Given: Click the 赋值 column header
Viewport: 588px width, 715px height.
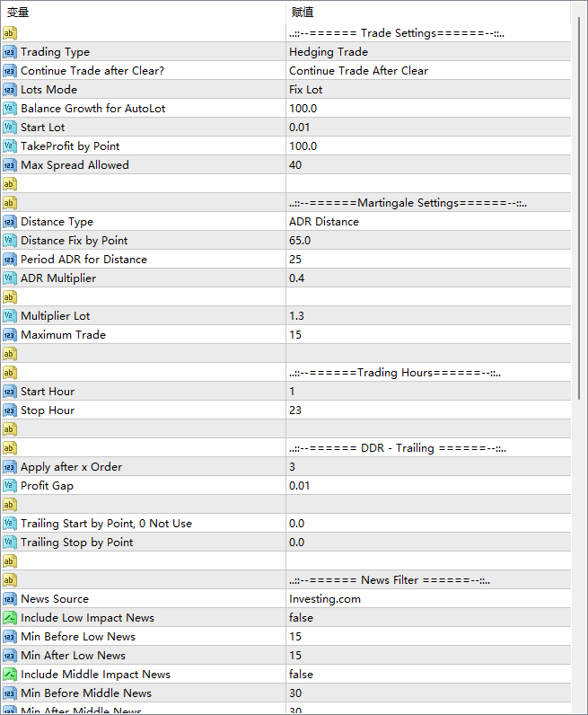Looking at the screenshot, I should click(303, 13).
